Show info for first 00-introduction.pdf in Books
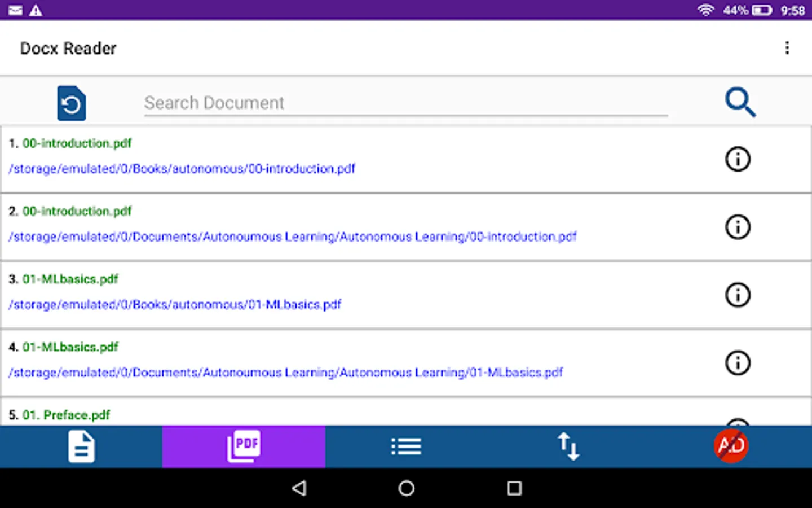812x508 pixels. point(738,159)
